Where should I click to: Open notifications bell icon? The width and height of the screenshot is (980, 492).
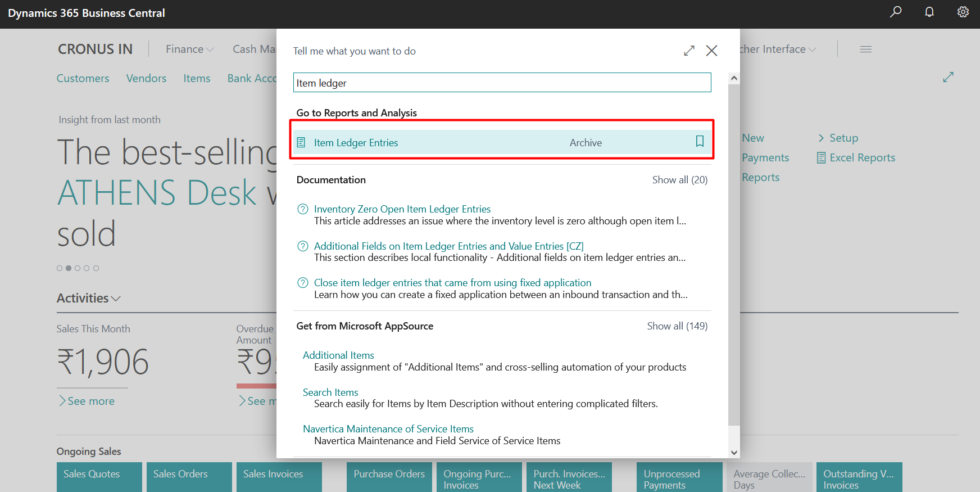(x=929, y=12)
